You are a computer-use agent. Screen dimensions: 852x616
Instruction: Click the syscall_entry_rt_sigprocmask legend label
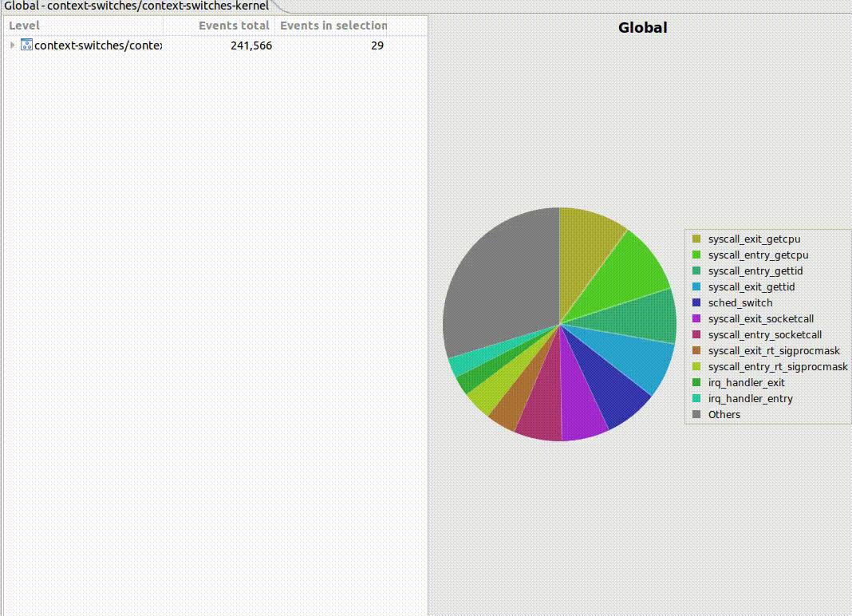[778, 367]
